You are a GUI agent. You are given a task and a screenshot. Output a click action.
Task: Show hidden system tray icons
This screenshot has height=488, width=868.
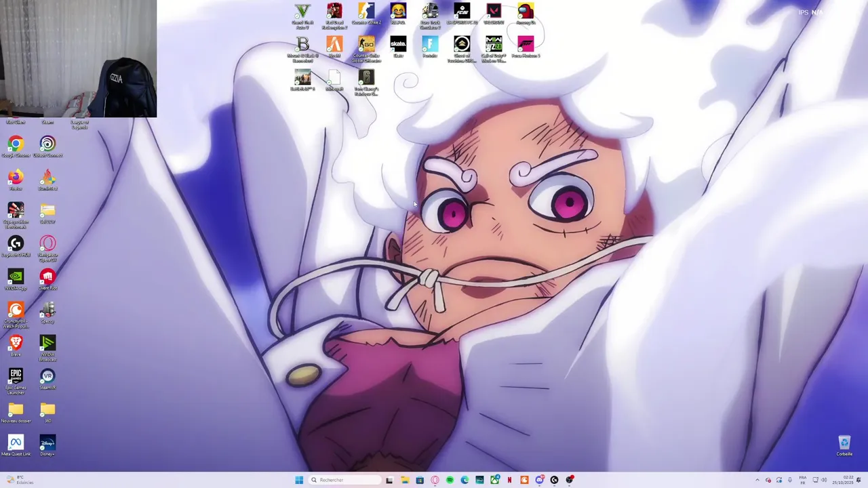(757, 480)
